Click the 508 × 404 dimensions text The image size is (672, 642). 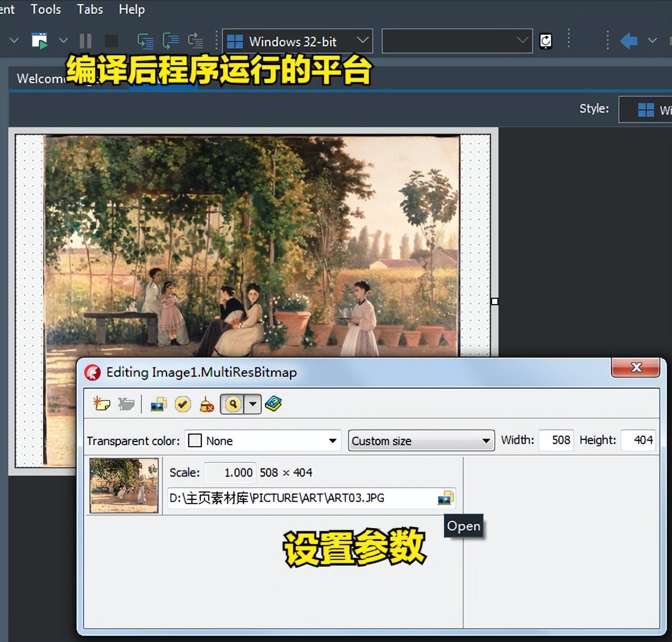pos(286,473)
